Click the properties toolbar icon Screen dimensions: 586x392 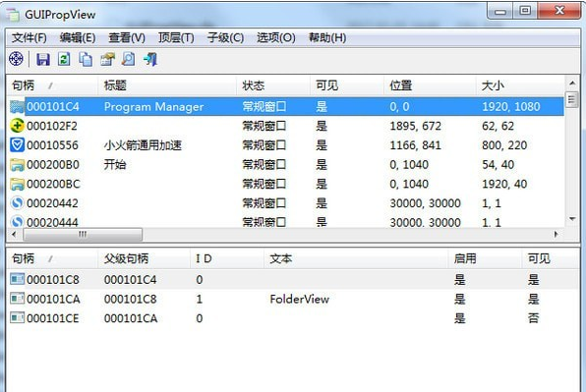[107, 59]
